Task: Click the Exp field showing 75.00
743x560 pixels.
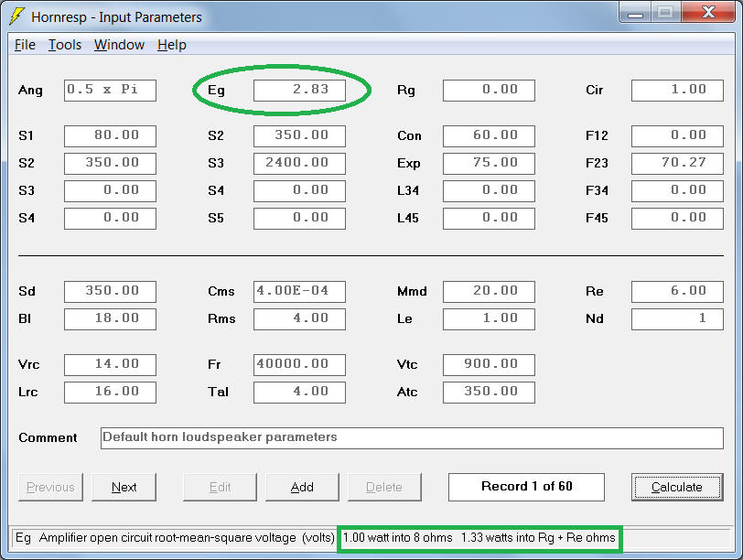Action: (x=489, y=164)
